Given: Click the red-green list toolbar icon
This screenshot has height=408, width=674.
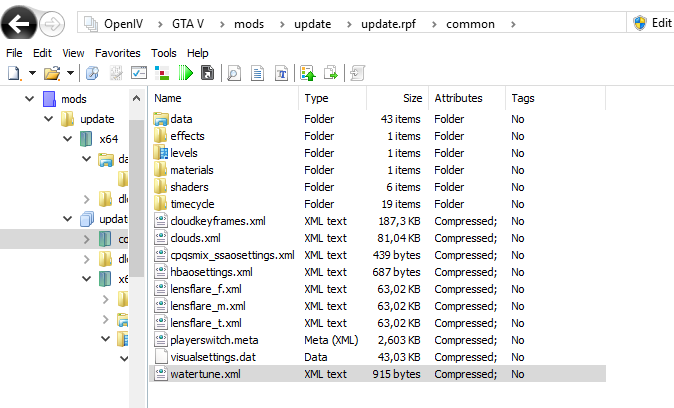Looking at the screenshot, I should [x=162, y=73].
